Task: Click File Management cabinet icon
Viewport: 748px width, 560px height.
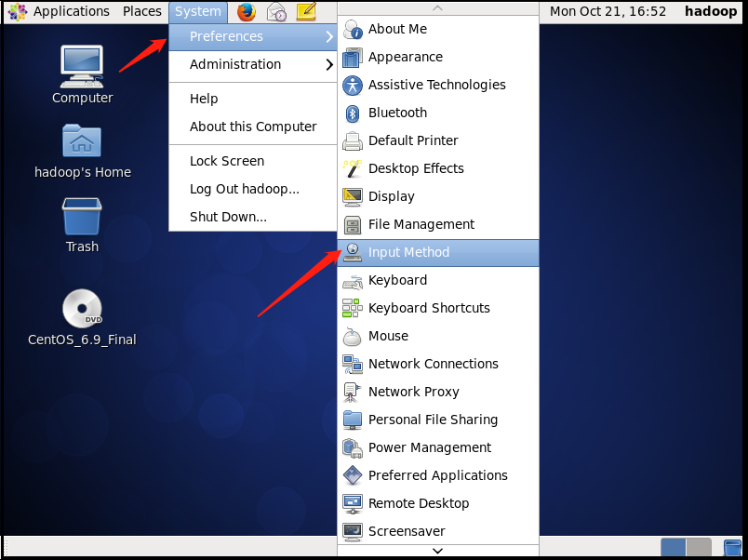Action: [353, 225]
